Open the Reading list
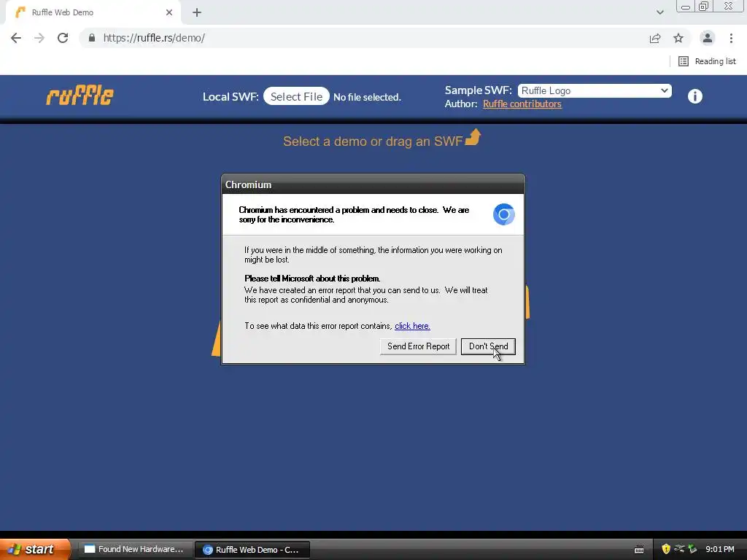Screen dimensions: 747x560 707,61
